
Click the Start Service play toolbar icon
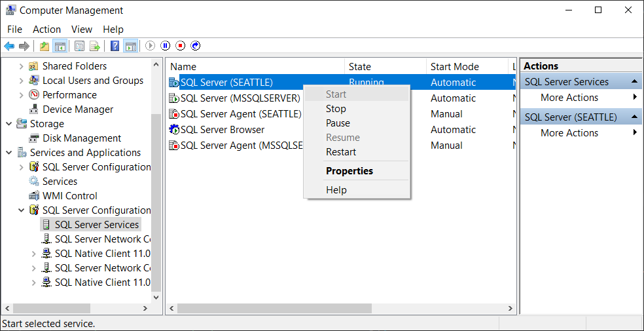(x=151, y=46)
